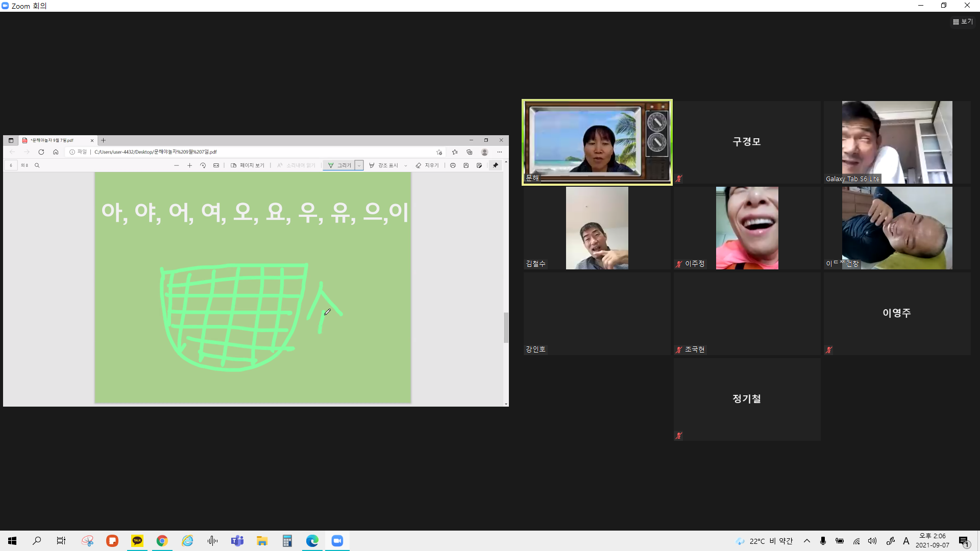Open the favorites list icon in the browser
Viewport: 980px width, 551px height.
point(455,152)
